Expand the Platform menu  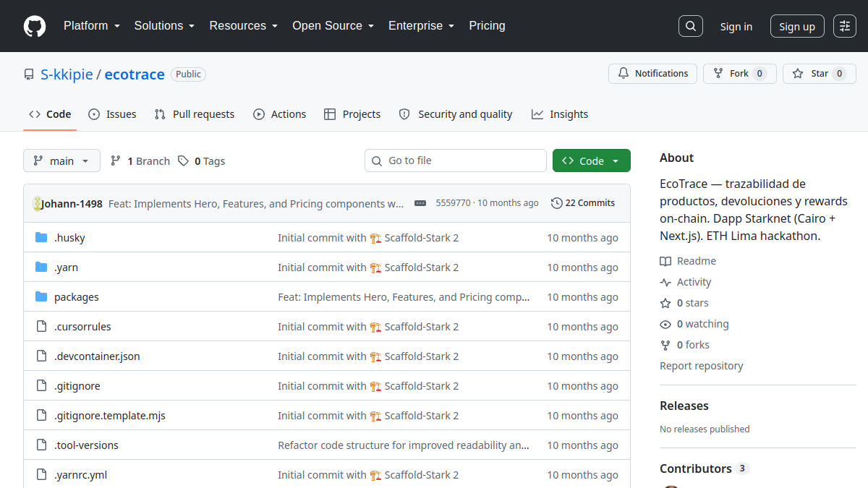(x=91, y=26)
